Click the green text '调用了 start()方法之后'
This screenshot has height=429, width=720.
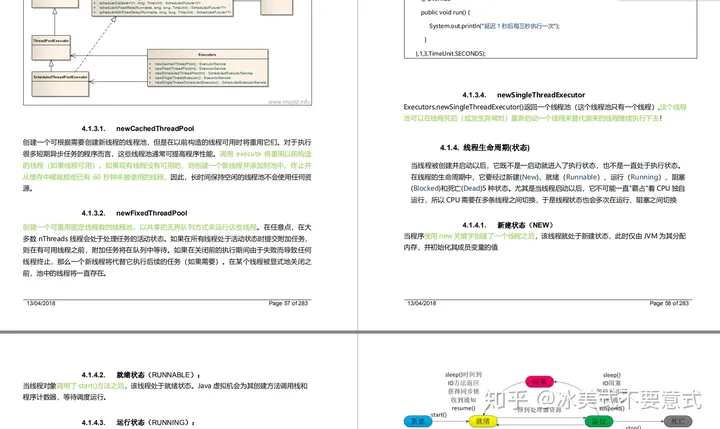pos(90,386)
